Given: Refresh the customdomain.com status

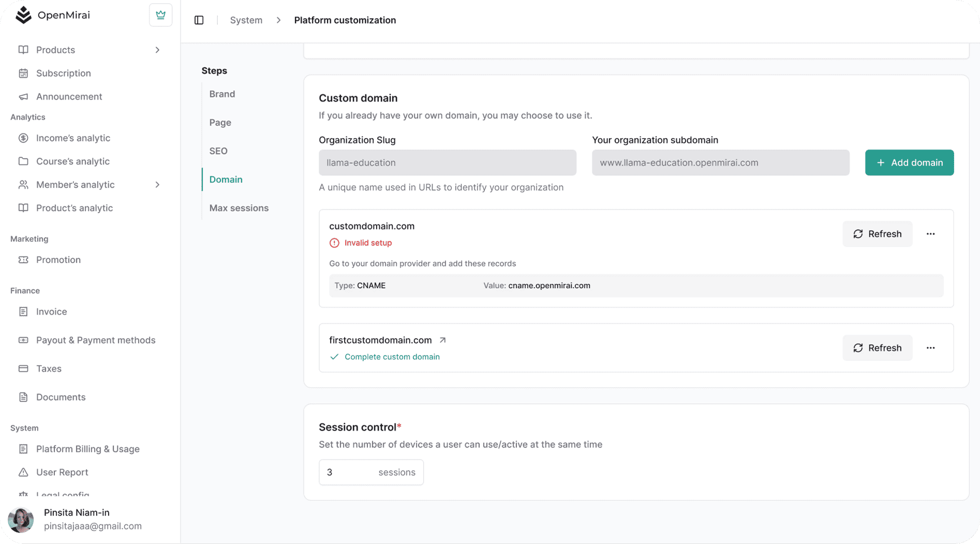Looking at the screenshot, I should pos(877,234).
